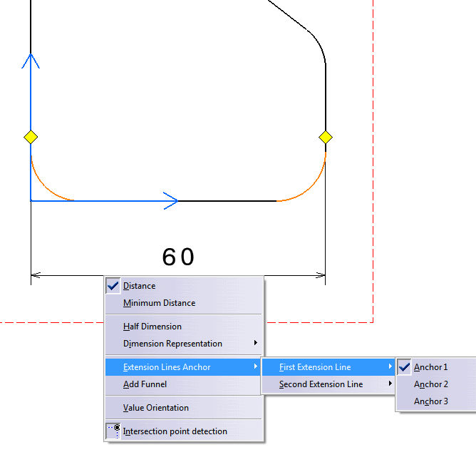Click the 60 dimension value text

click(178, 257)
